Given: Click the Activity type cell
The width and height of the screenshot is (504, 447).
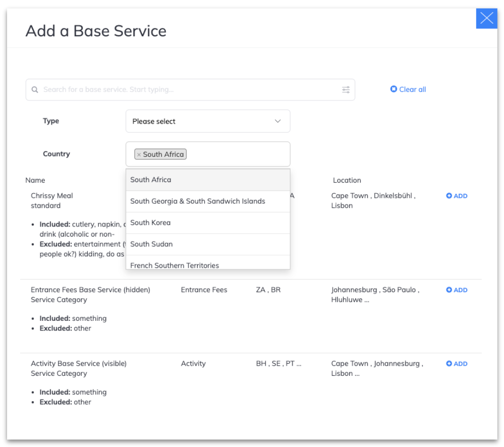Looking at the screenshot, I should click(x=193, y=363).
